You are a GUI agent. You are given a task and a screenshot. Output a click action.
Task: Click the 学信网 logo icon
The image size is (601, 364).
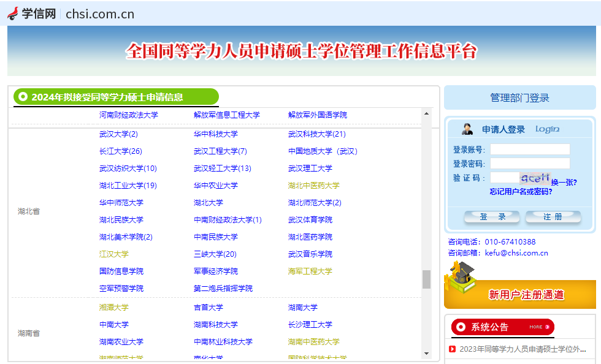13,13
